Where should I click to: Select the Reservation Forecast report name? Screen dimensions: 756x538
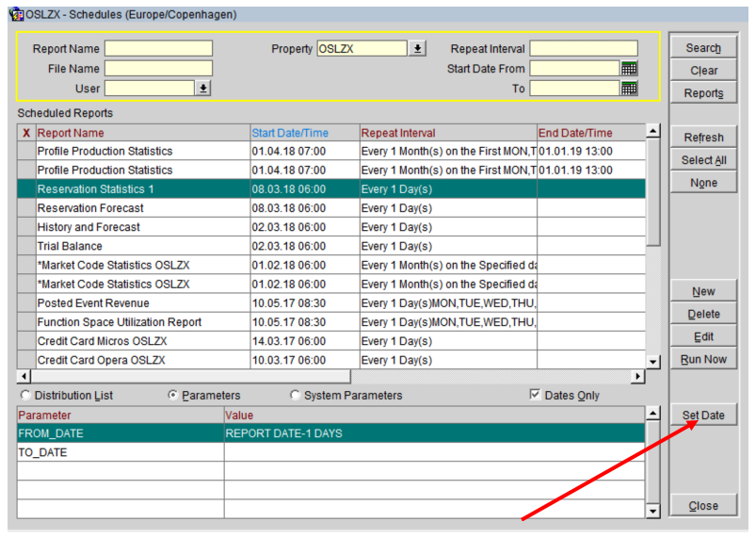click(90, 208)
